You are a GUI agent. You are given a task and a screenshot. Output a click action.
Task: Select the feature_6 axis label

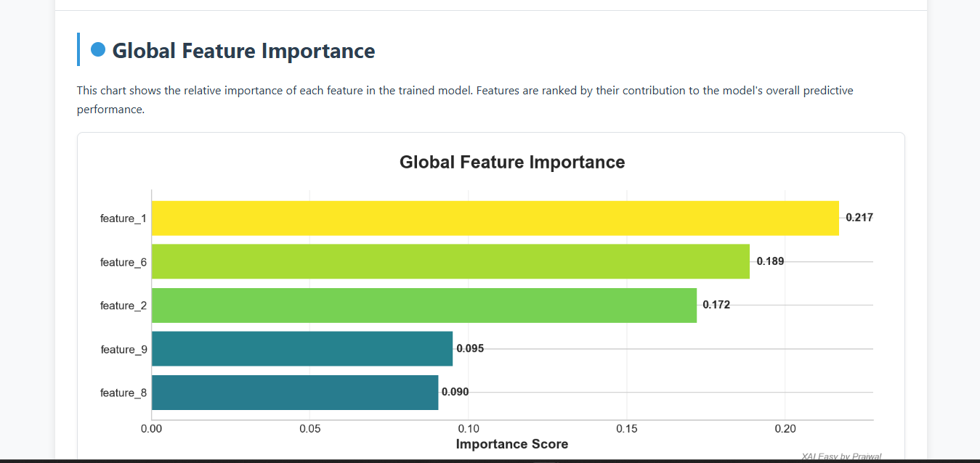point(123,262)
